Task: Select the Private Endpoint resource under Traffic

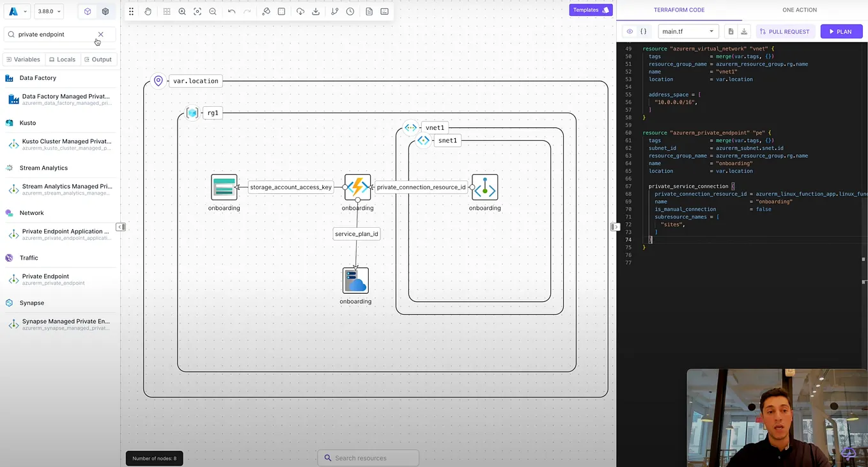Action: 45,279
